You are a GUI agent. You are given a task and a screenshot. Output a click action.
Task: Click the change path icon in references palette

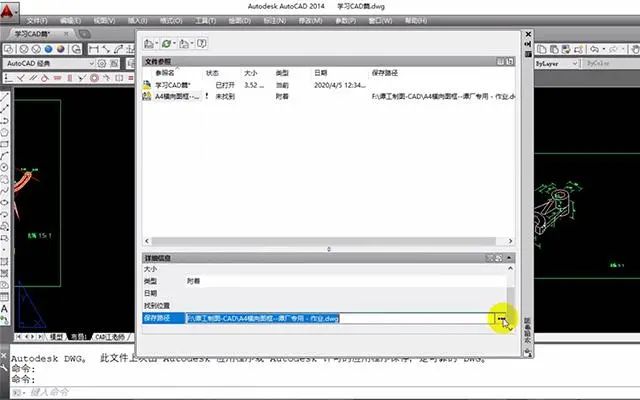coord(184,44)
